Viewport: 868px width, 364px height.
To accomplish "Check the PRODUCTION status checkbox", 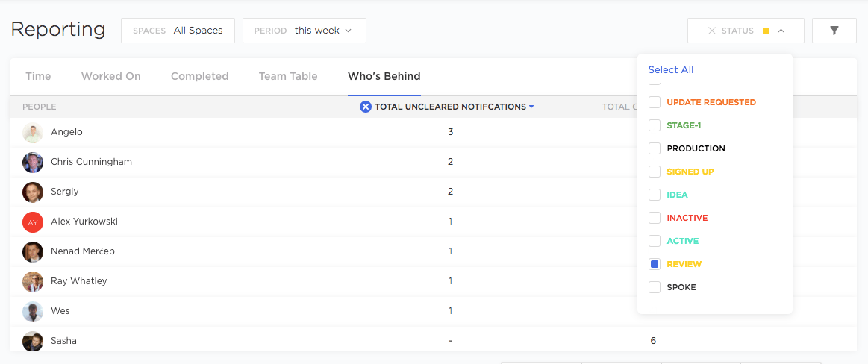I will [x=655, y=148].
